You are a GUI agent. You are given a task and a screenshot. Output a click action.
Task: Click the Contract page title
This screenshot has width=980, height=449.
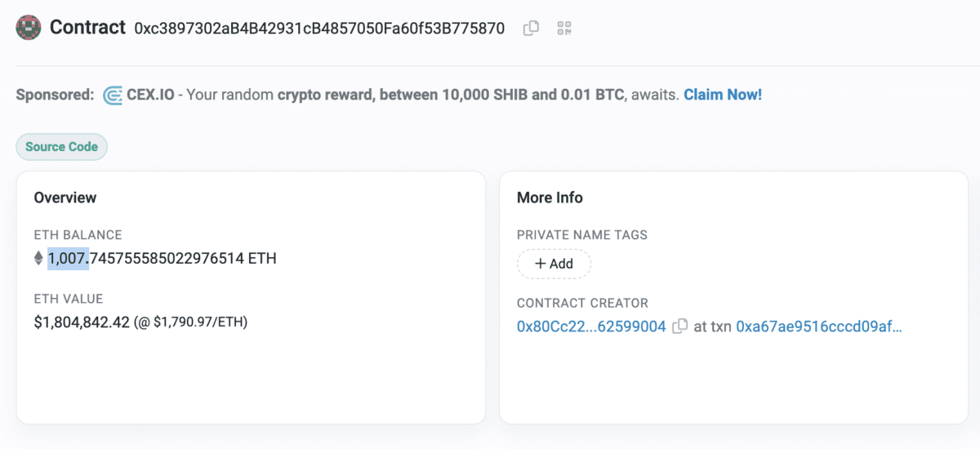(x=88, y=27)
